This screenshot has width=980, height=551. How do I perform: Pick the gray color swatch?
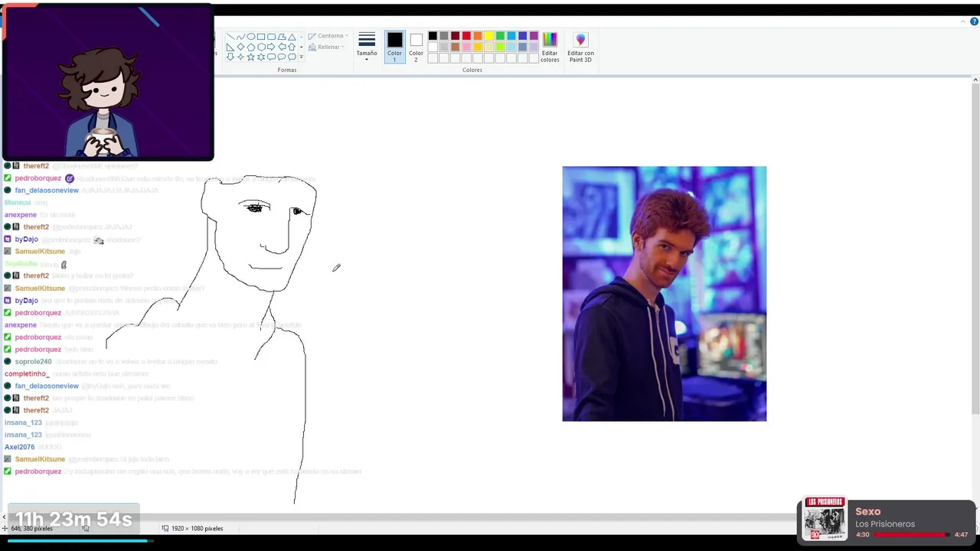(444, 36)
